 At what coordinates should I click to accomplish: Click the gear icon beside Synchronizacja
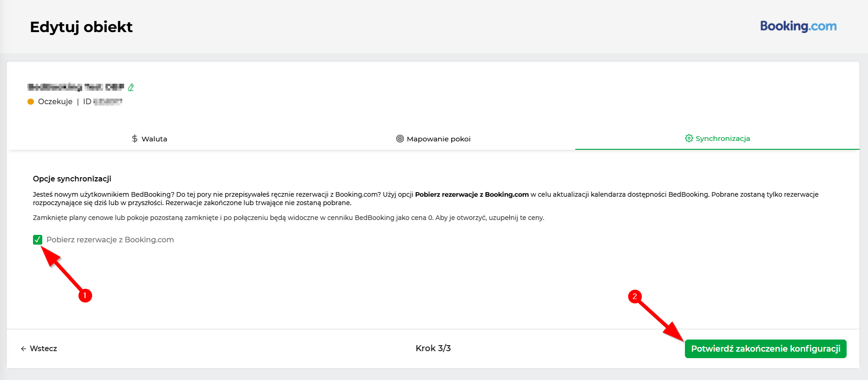(x=689, y=138)
